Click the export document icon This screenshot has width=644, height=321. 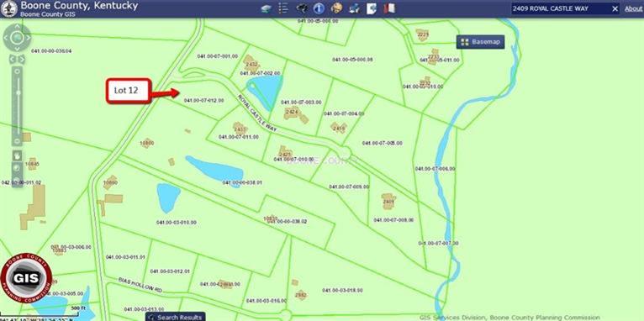pos(372,8)
